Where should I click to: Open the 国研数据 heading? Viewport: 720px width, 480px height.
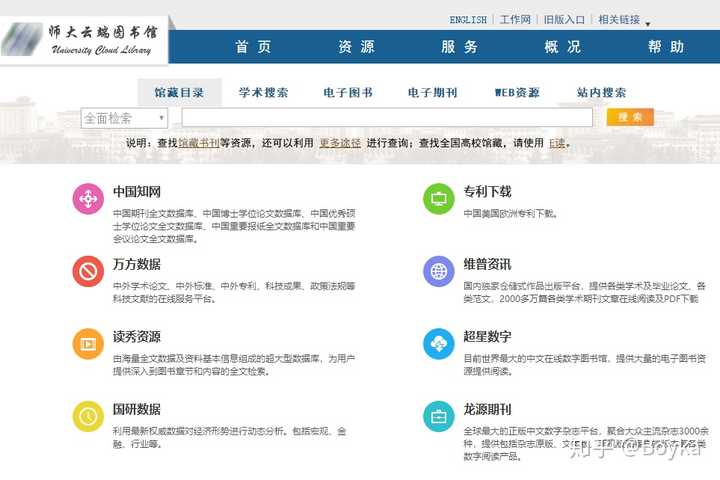[x=137, y=409]
